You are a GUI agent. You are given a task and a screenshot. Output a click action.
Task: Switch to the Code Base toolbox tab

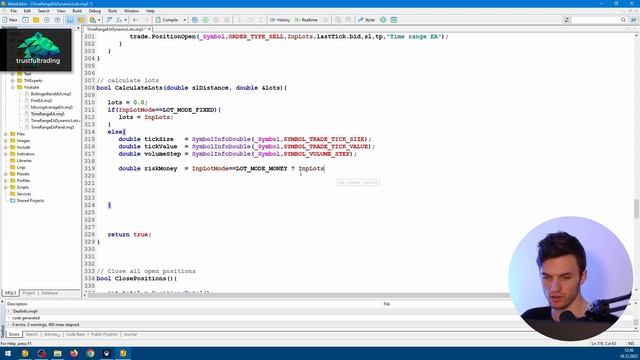pyautogui.click(x=76, y=334)
